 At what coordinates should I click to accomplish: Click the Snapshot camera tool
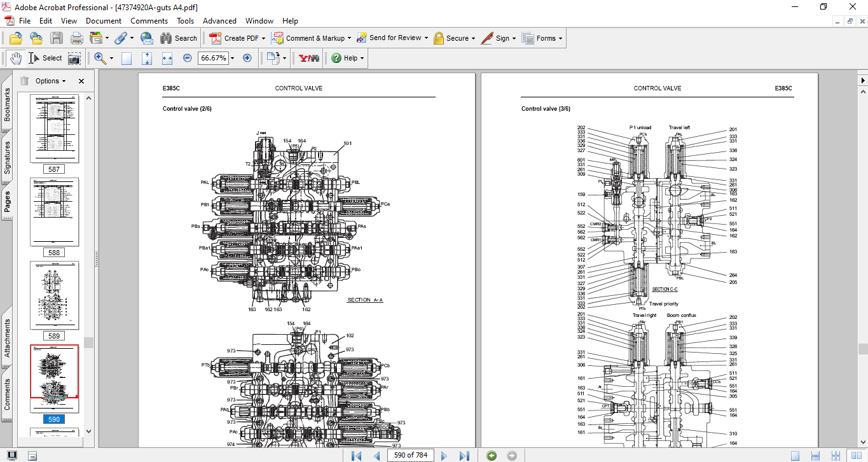pos(74,58)
